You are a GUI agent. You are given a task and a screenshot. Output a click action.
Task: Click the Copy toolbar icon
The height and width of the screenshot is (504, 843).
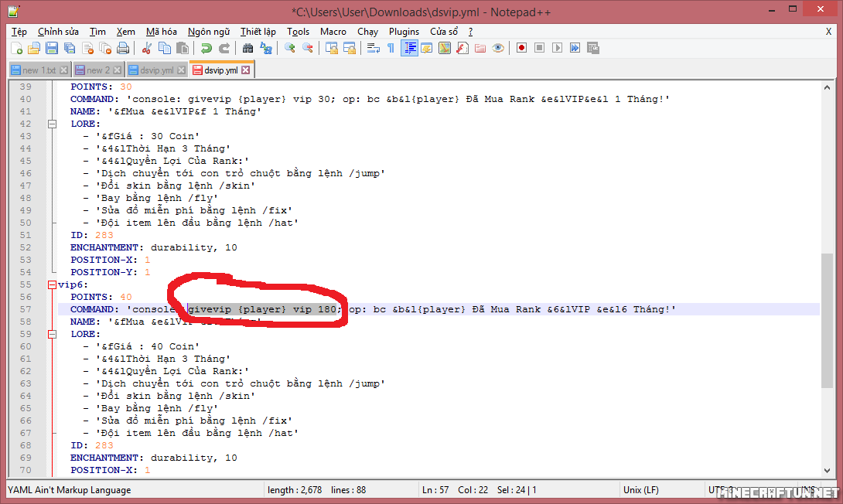[165, 49]
